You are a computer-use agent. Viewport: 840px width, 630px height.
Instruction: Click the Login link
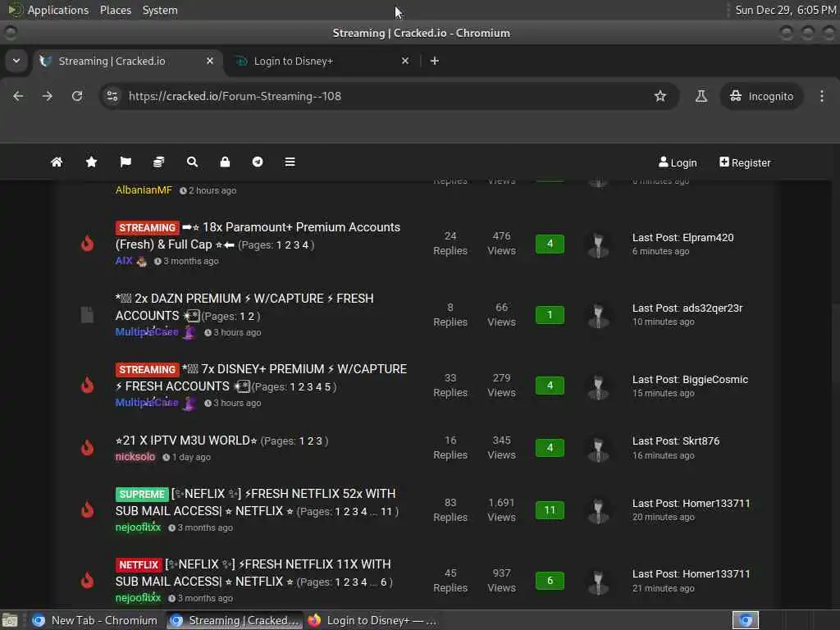pyautogui.click(x=678, y=162)
